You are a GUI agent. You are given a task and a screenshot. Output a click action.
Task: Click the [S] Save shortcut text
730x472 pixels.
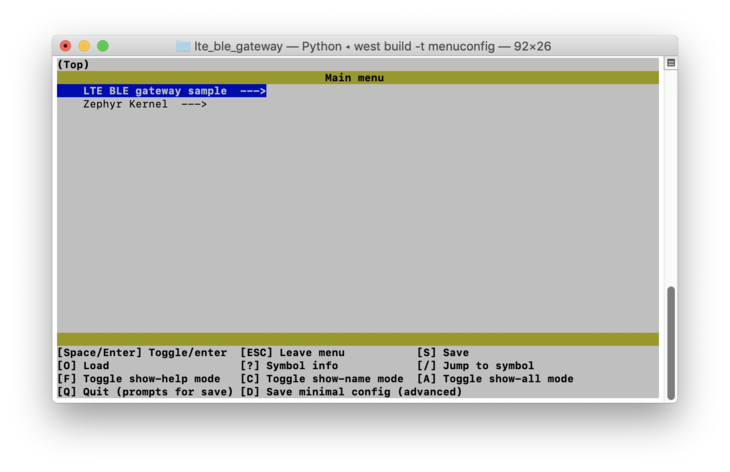[x=443, y=353]
